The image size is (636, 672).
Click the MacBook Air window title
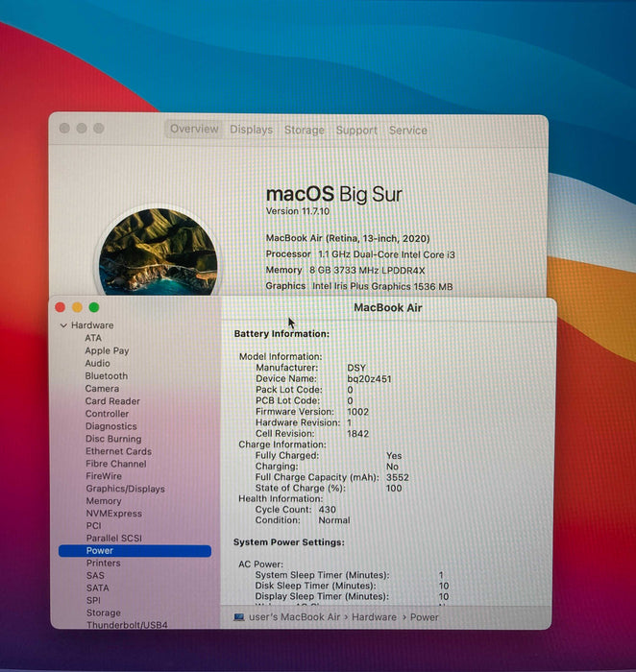pyautogui.click(x=388, y=308)
